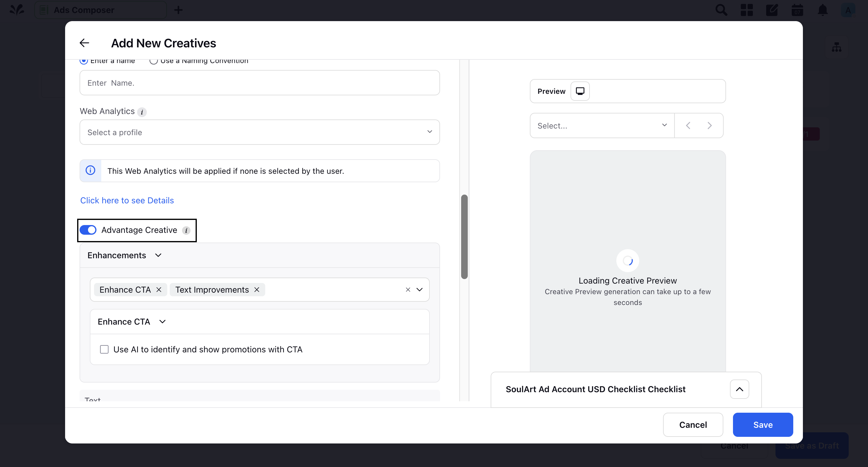868x467 pixels.
Task: Add a new tab with the plus icon
Action: click(178, 10)
